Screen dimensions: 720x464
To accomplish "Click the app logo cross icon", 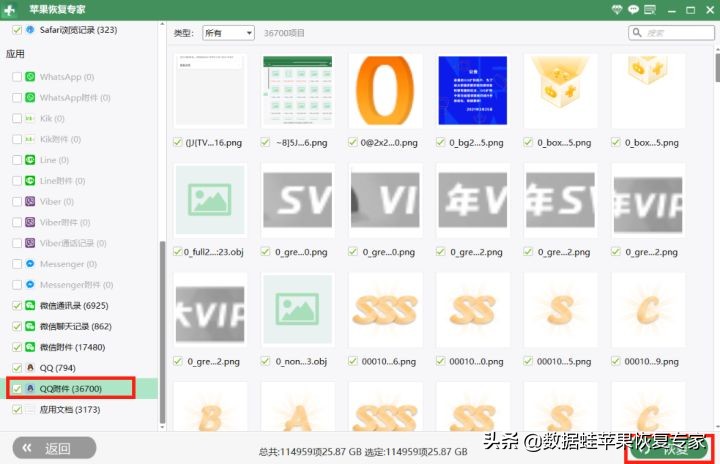I will pos(10,10).
